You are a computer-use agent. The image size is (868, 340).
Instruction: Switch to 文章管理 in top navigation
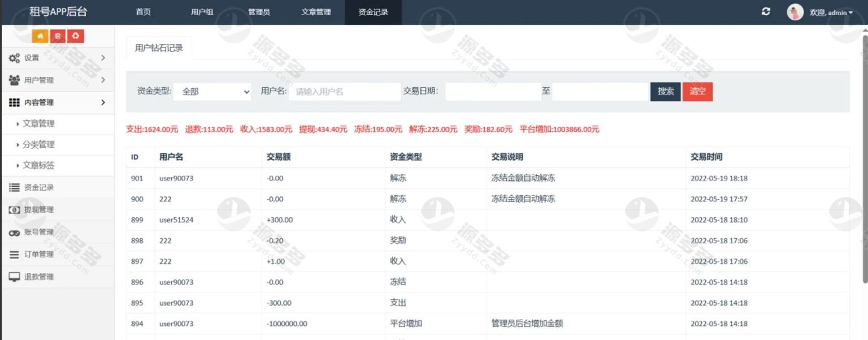(316, 12)
